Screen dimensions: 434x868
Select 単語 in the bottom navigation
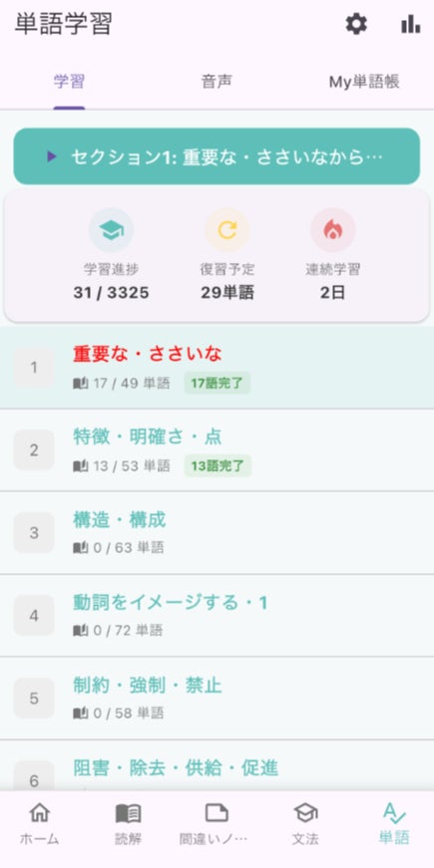click(394, 824)
